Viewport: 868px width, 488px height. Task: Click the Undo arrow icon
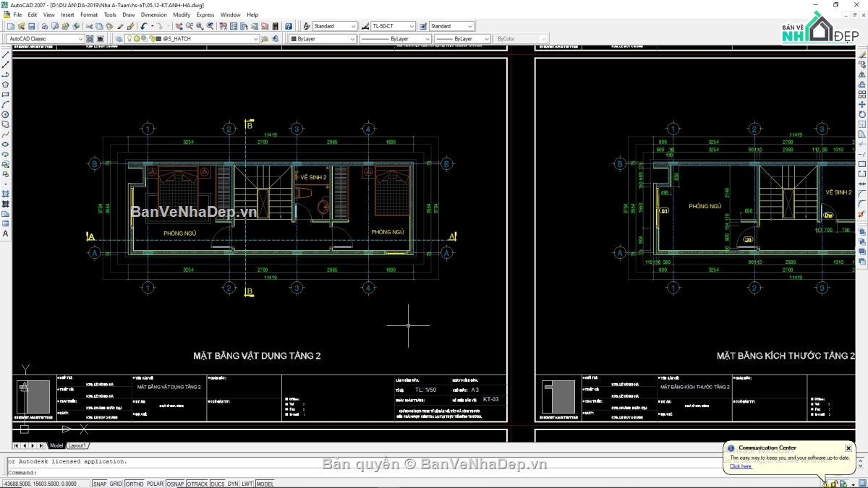point(144,26)
